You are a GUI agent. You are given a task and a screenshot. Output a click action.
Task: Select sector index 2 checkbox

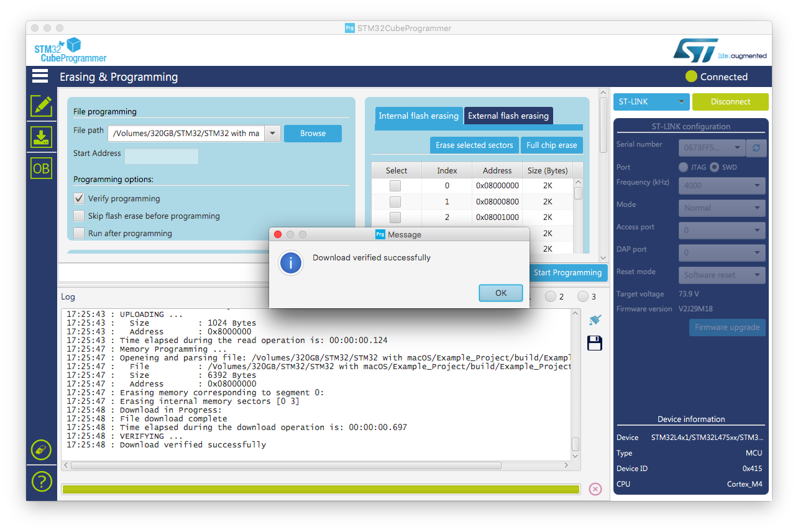point(395,218)
